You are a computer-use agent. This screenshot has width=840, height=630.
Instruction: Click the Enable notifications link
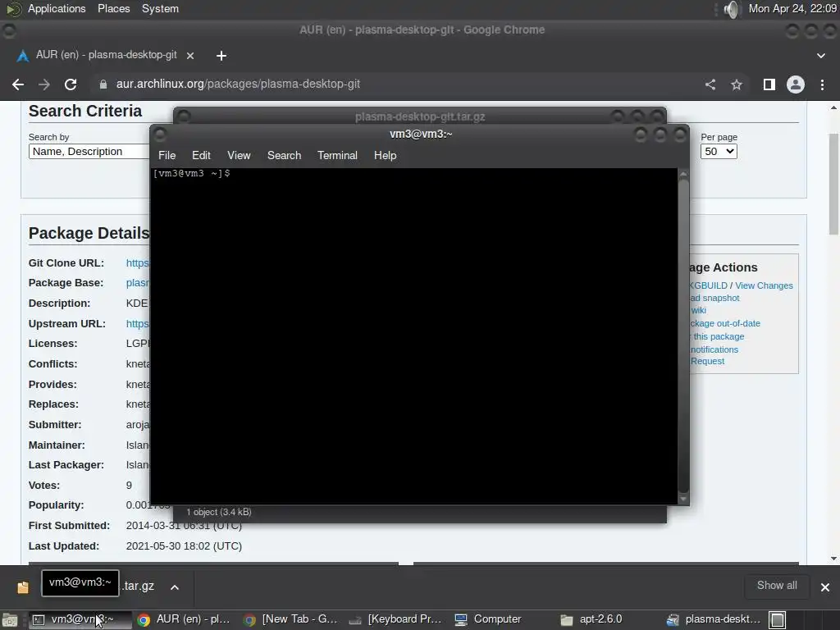click(714, 349)
